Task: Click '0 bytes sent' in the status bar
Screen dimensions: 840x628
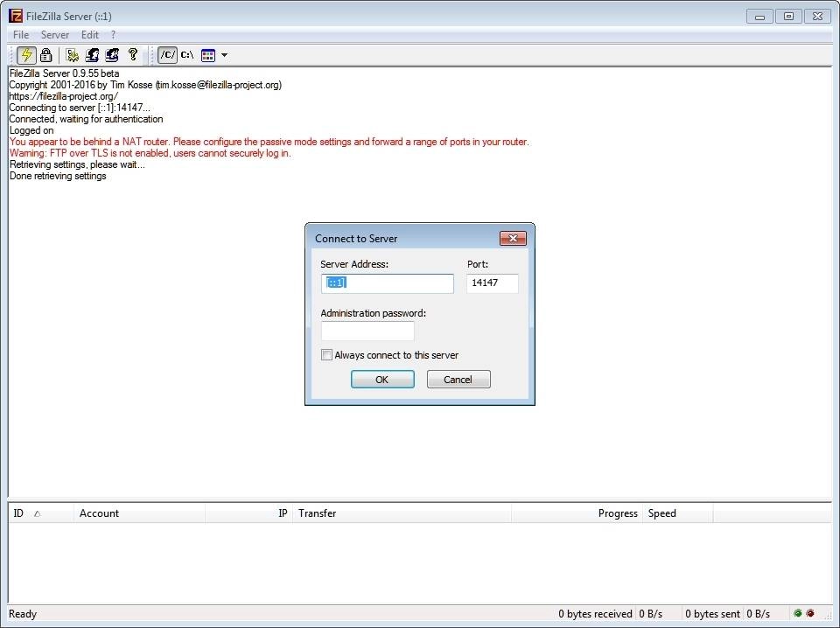Action: 712,614
